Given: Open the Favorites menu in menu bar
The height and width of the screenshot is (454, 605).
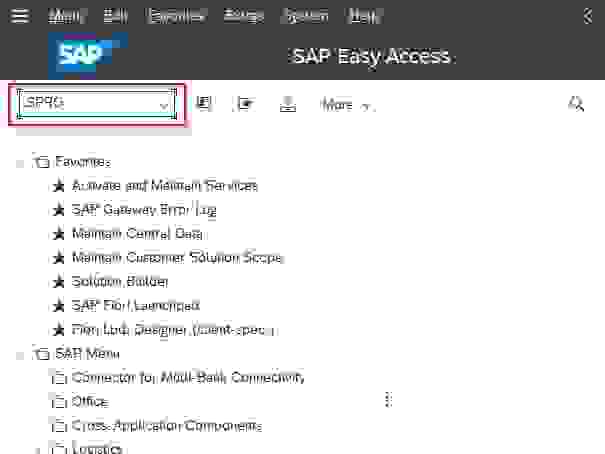Looking at the screenshot, I should pos(176,16).
